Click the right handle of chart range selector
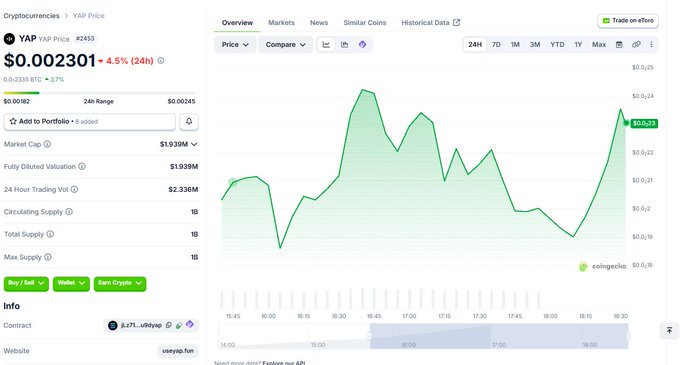680x365 pixels. [628, 336]
